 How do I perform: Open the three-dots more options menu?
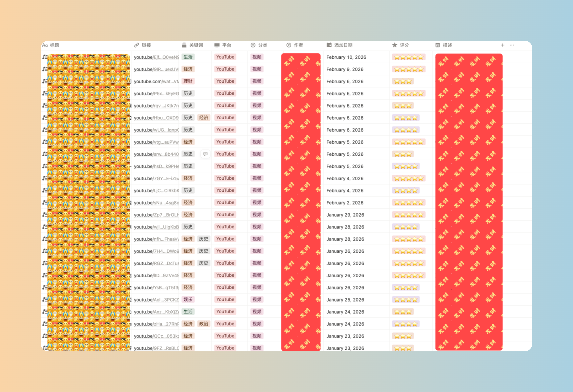pos(512,45)
